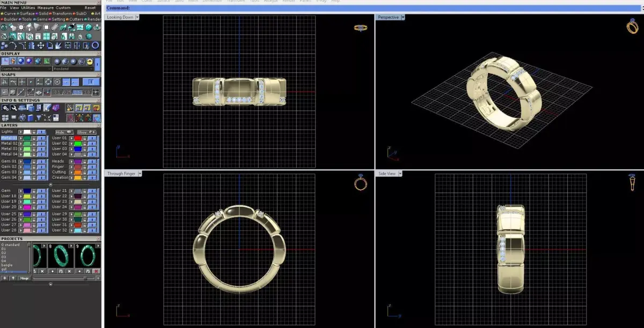Open the File menu in Main Menu

pyautogui.click(x=3, y=8)
